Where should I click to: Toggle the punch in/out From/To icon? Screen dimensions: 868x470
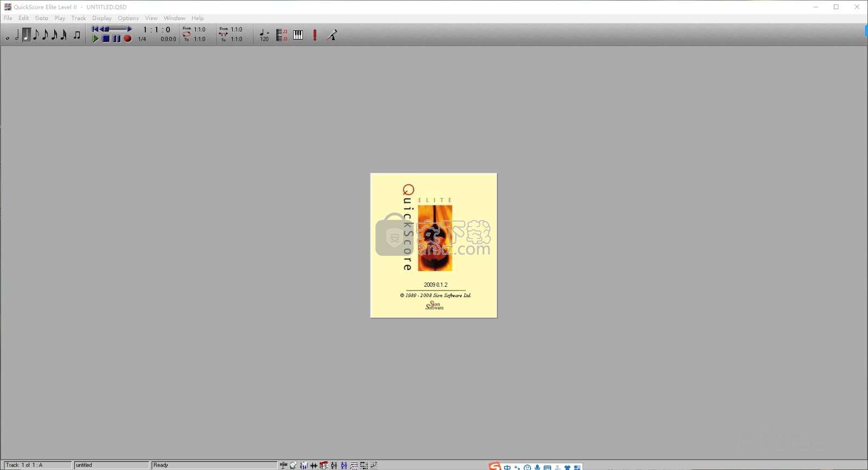(224, 34)
